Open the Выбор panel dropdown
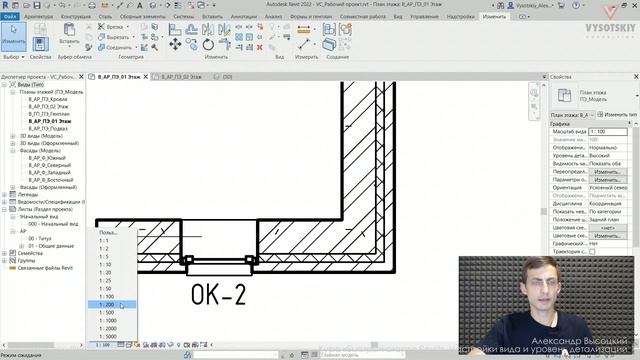The height and width of the screenshot is (360, 640). [14, 57]
